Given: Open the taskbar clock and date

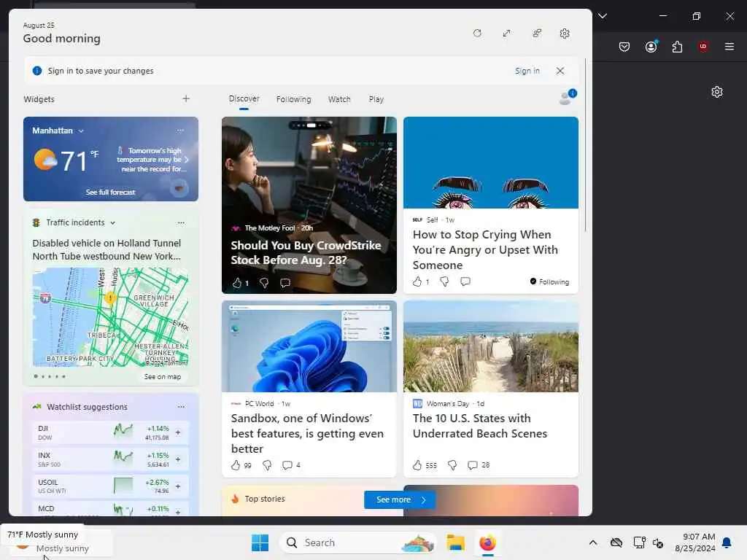Looking at the screenshot, I should click(x=695, y=542).
